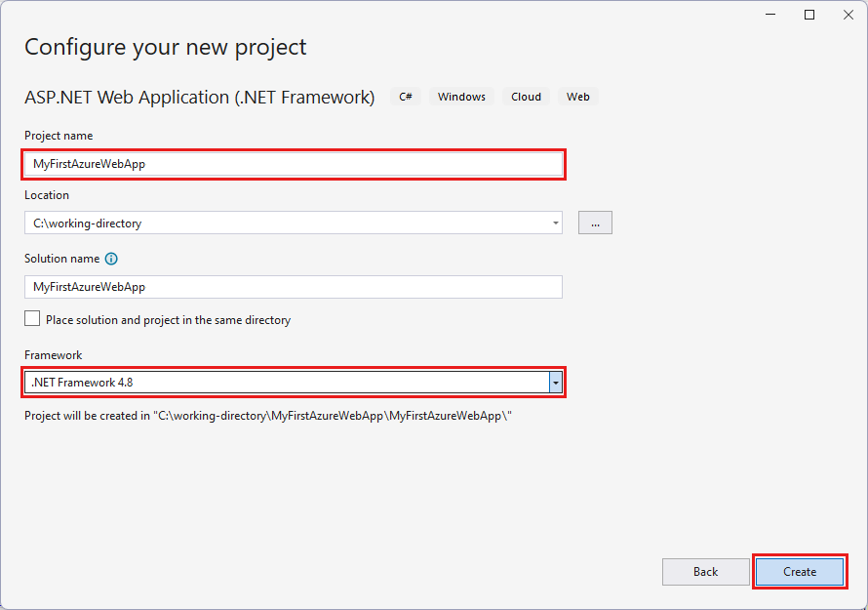
Task: Click the Location path text box
Action: click(x=283, y=223)
